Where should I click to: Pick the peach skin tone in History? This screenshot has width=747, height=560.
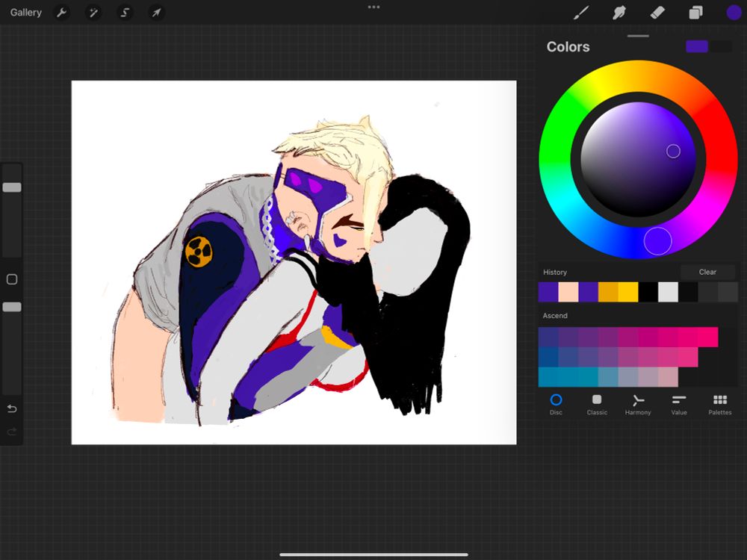coord(568,292)
